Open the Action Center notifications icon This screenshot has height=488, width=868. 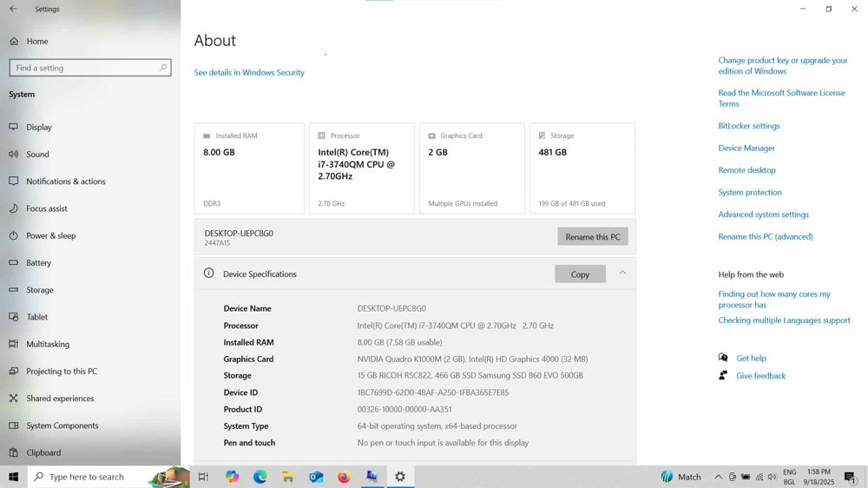point(851,477)
